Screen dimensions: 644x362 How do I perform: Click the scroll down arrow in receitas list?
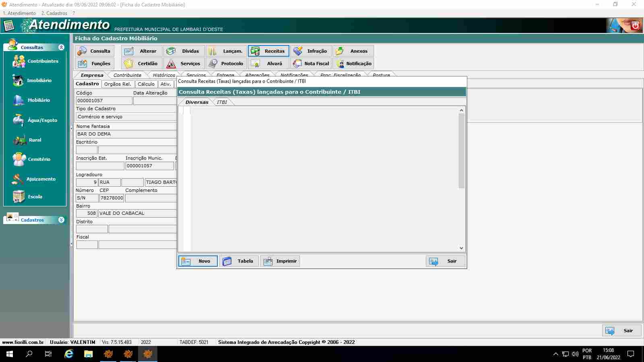click(461, 248)
